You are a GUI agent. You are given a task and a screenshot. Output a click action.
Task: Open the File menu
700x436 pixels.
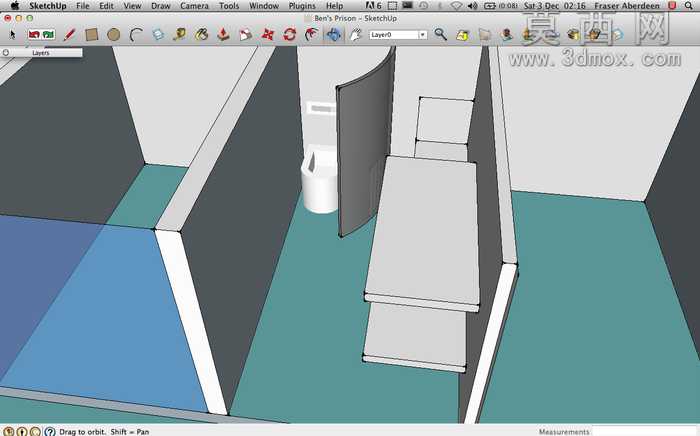click(83, 6)
